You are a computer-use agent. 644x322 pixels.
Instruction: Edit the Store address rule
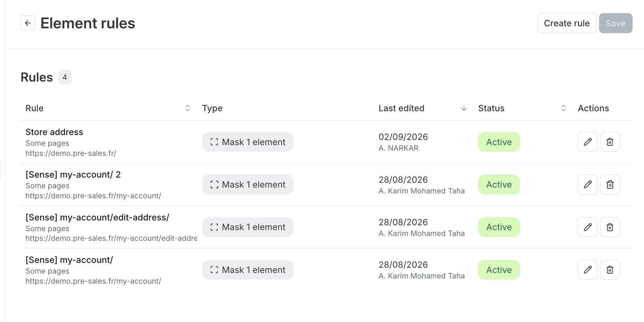click(587, 142)
